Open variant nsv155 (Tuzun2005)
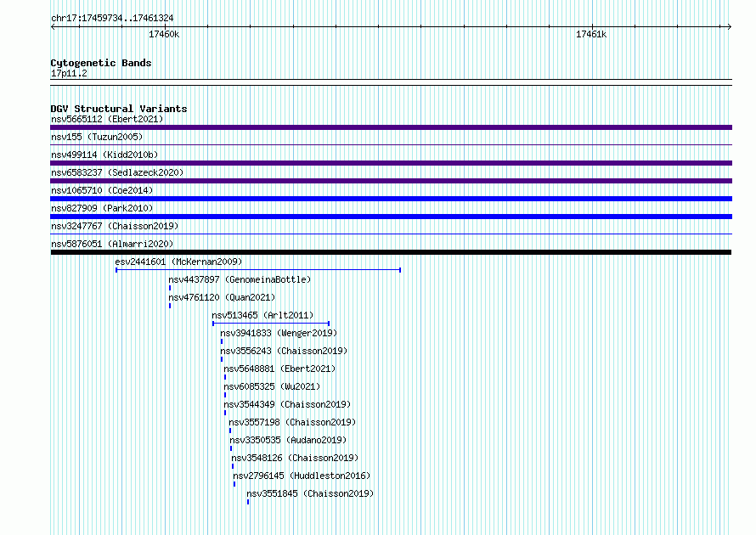 tap(97, 137)
